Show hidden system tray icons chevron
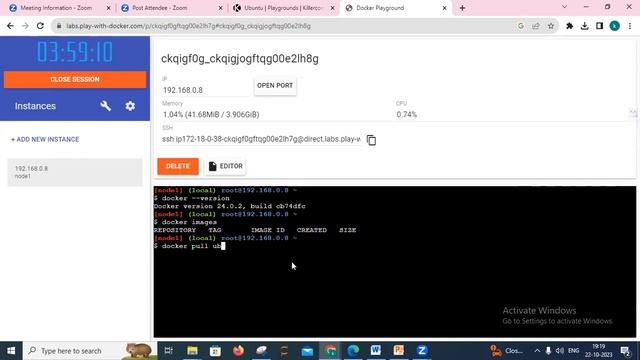Screen dimensions: 640x360 click(537, 351)
